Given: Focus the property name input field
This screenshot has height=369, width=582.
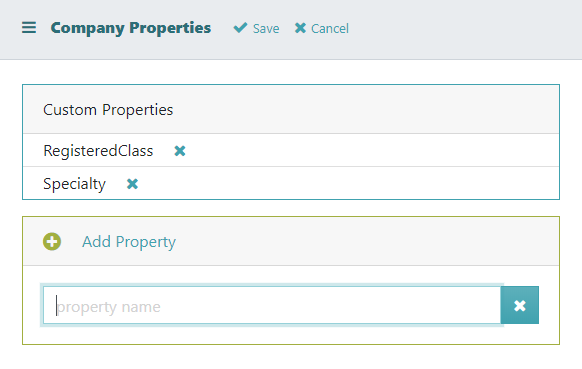Looking at the screenshot, I should (x=272, y=305).
